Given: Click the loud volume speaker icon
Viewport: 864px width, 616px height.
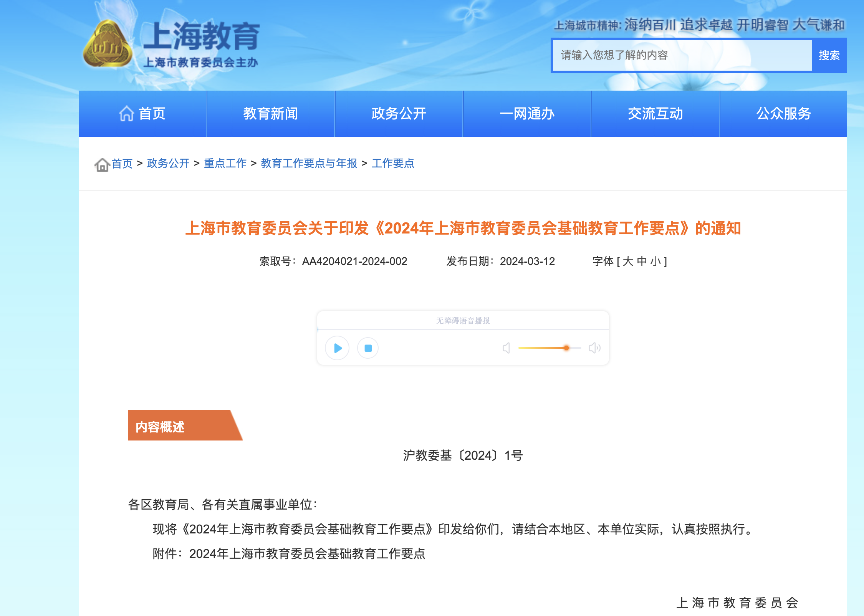Looking at the screenshot, I should (x=594, y=348).
